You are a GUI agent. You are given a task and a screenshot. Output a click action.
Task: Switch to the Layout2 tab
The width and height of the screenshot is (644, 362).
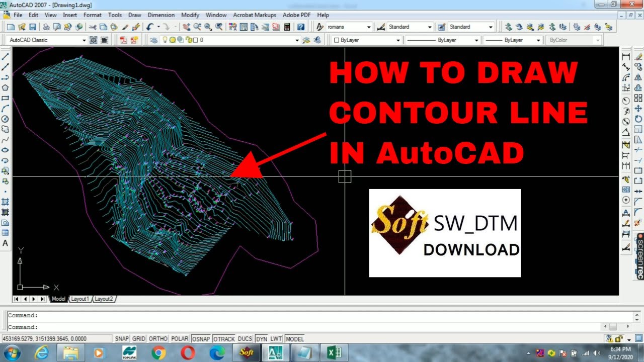pos(104,299)
